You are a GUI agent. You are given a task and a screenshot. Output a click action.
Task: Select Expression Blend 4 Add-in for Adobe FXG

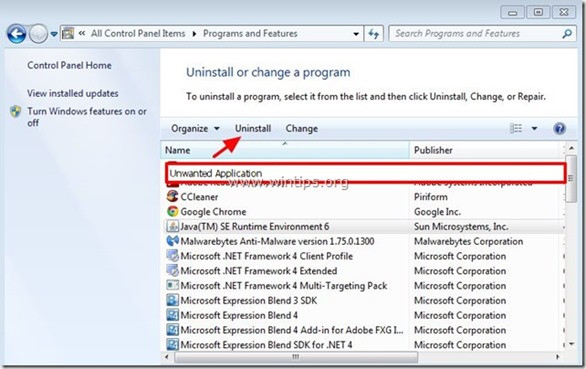coord(292,330)
